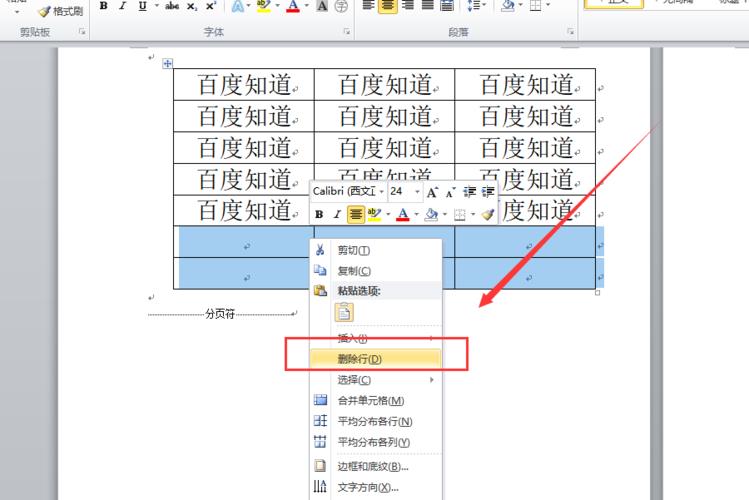Click the mini toolbar shading paint bucket

coord(431,214)
